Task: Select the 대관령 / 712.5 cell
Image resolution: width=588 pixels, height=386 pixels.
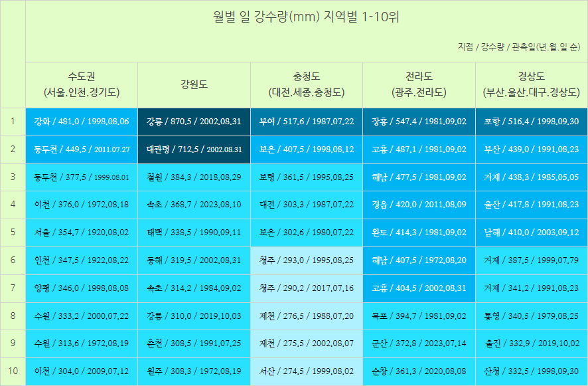Action: pyautogui.click(x=194, y=149)
